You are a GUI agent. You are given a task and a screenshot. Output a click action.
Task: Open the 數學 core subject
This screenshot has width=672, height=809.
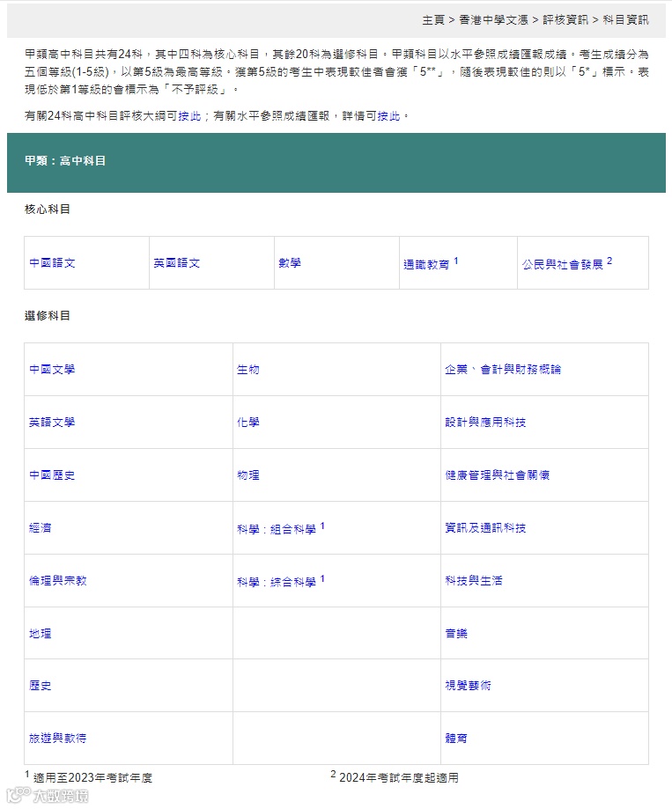(x=290, y=263)
